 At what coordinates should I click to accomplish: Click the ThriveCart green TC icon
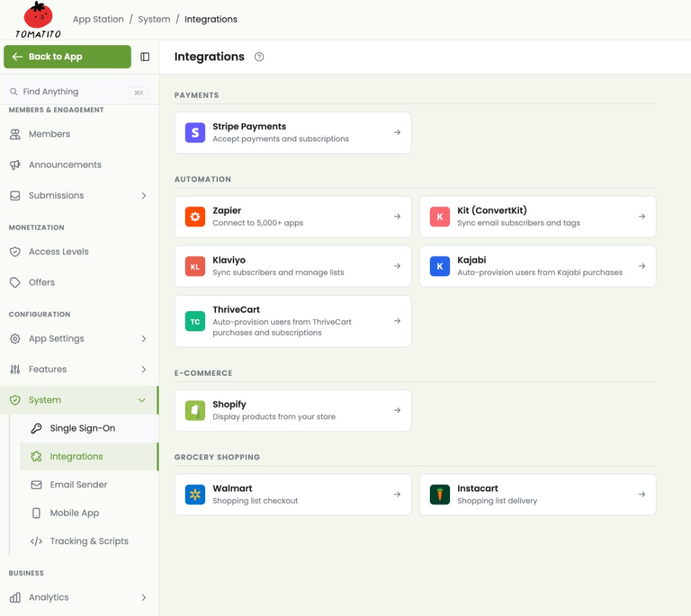[195, 322]
